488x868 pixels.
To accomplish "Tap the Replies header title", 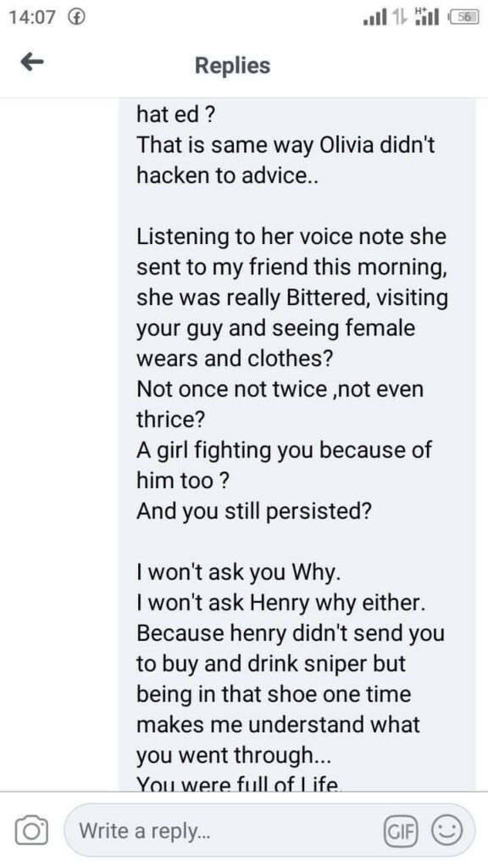I will coord(232,65).
